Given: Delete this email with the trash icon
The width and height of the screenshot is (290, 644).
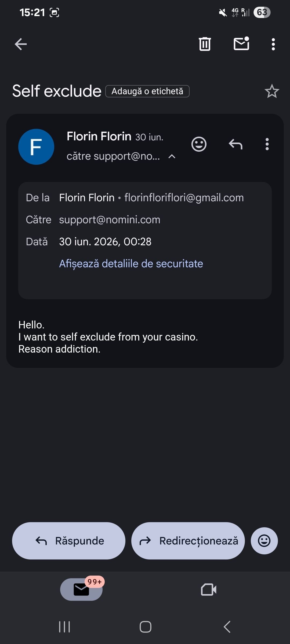Looking at the screenshot, I should 205,44.
